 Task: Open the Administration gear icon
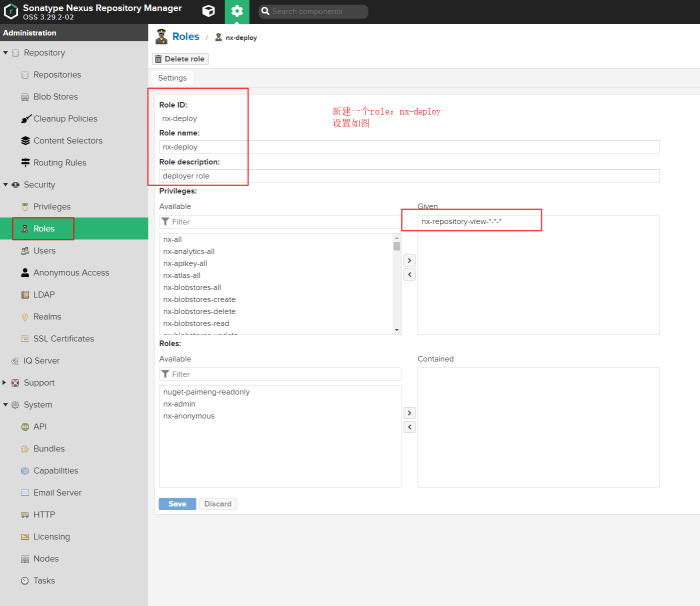coord(237,11)
